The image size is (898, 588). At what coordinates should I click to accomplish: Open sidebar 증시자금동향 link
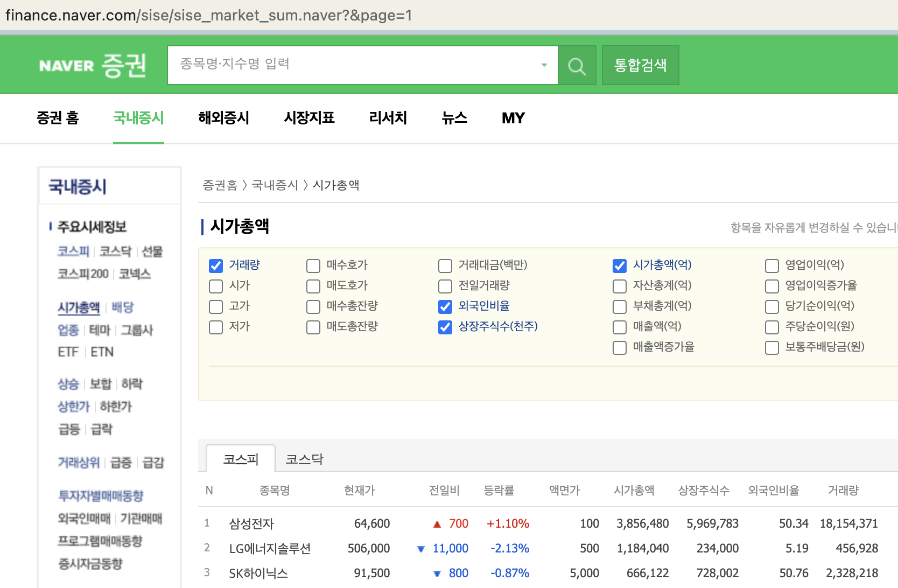pos(90,564)
